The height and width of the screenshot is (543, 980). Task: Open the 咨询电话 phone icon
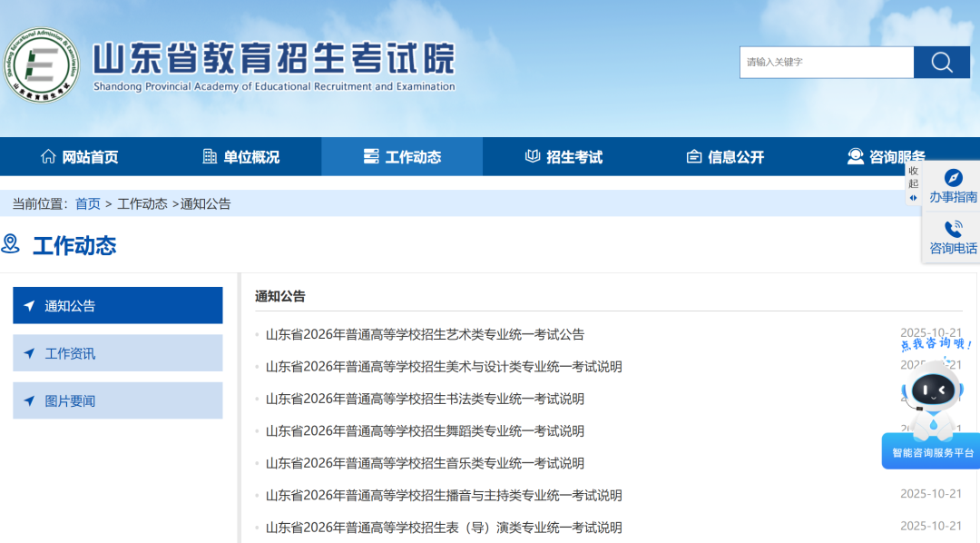[953, 229]
